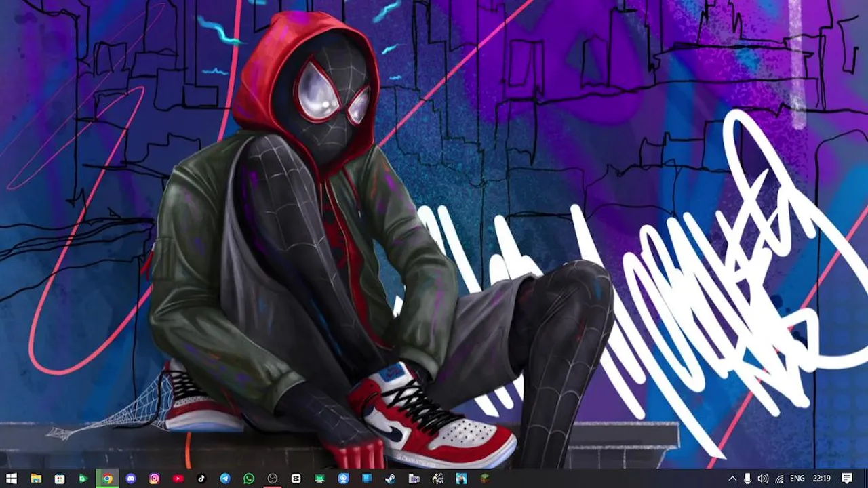Switch to OBS Studio on the taskbar
Viewport: 868px width, 488px height.
(x=273, y=479)
